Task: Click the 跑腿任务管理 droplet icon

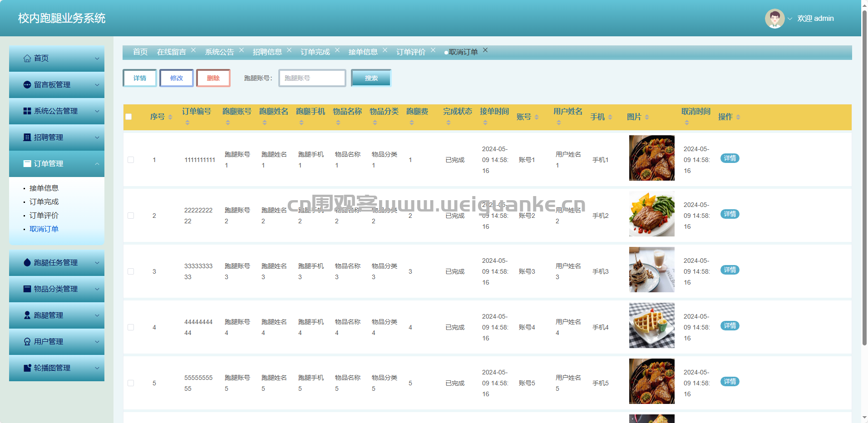Action: pos(27,263)
